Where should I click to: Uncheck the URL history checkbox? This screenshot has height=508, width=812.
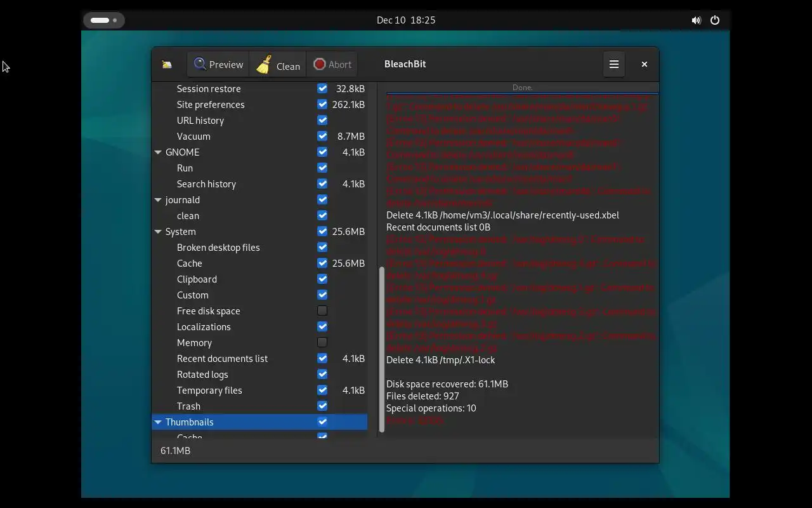(x=322, y=120)
